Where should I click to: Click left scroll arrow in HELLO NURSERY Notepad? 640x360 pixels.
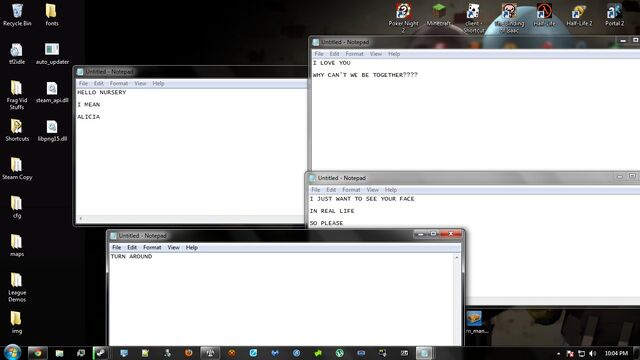point(81,219)
